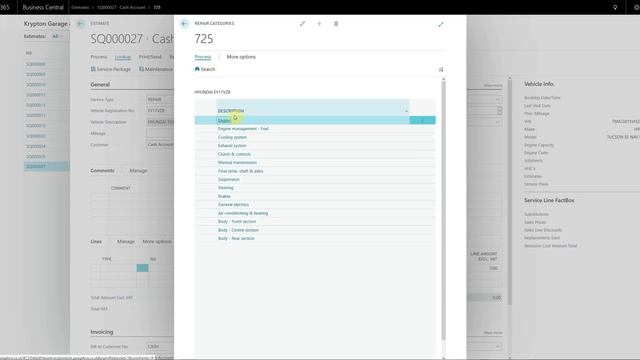This screenshot has height=360, width=640.
Task: Click Business Central in the top bar
Action: point(43,7)
